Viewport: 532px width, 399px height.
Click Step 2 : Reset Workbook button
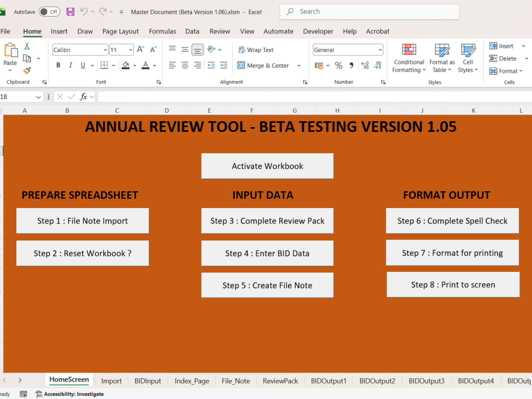coord(82,253)
